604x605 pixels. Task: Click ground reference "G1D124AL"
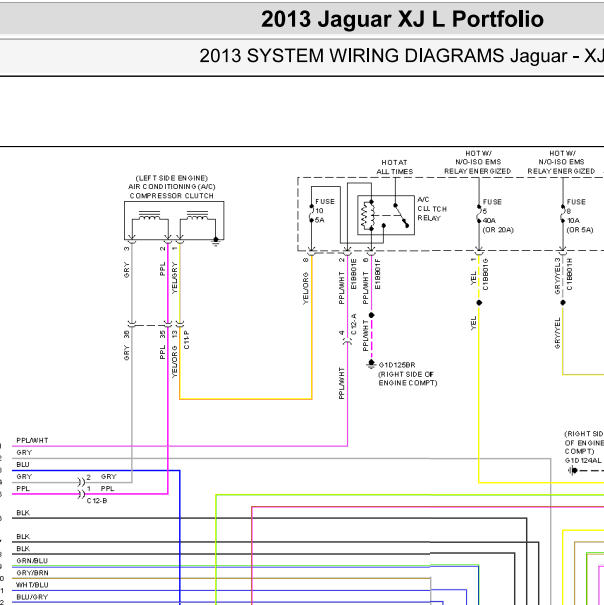pos(583,461)
